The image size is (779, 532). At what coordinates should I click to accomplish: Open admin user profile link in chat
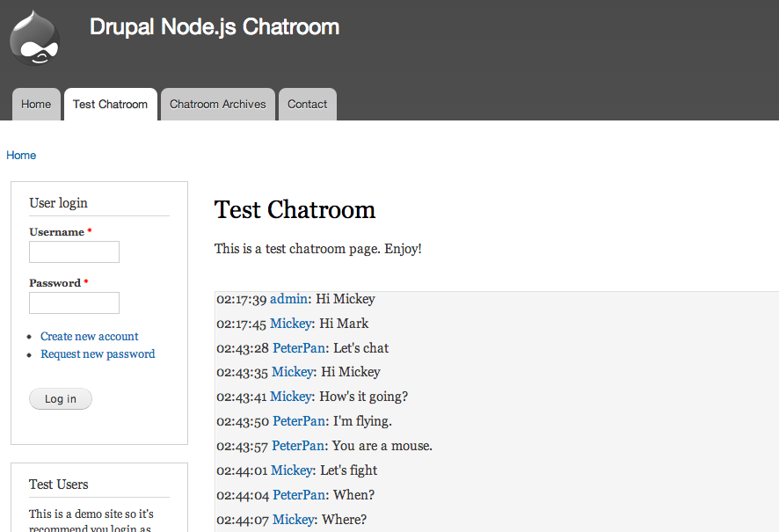point(288,299)
